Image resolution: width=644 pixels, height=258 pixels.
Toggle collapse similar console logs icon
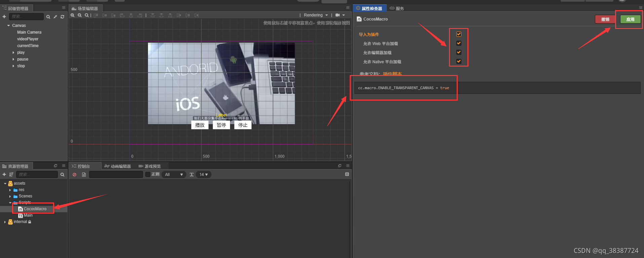coord(347,174)
